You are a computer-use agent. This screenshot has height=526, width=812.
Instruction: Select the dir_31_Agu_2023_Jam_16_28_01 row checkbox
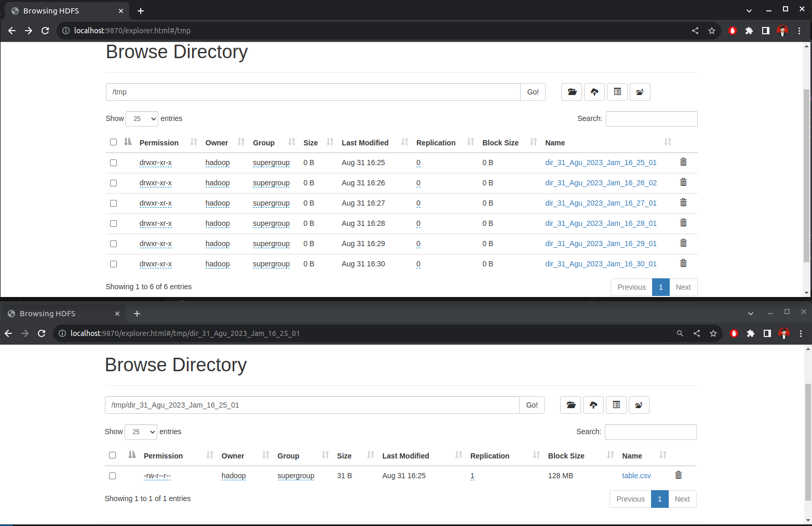coord(113,223)
